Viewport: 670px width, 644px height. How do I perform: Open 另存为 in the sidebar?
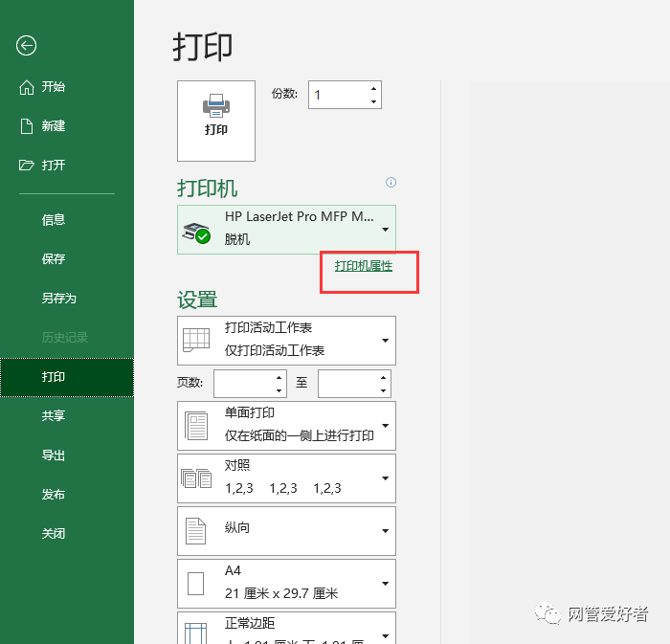[x=59, y=299]
